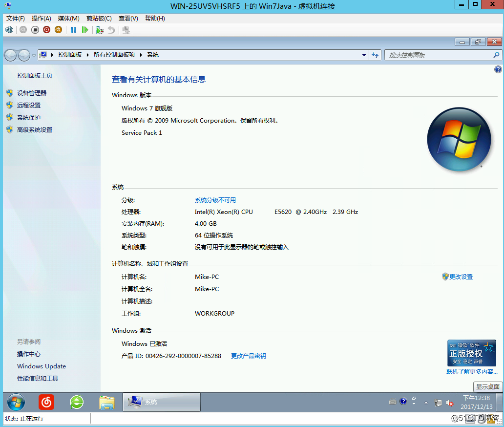Open 性能信息和工具 link
Viewport: 504px width, 427px height.
pos(38,379)
